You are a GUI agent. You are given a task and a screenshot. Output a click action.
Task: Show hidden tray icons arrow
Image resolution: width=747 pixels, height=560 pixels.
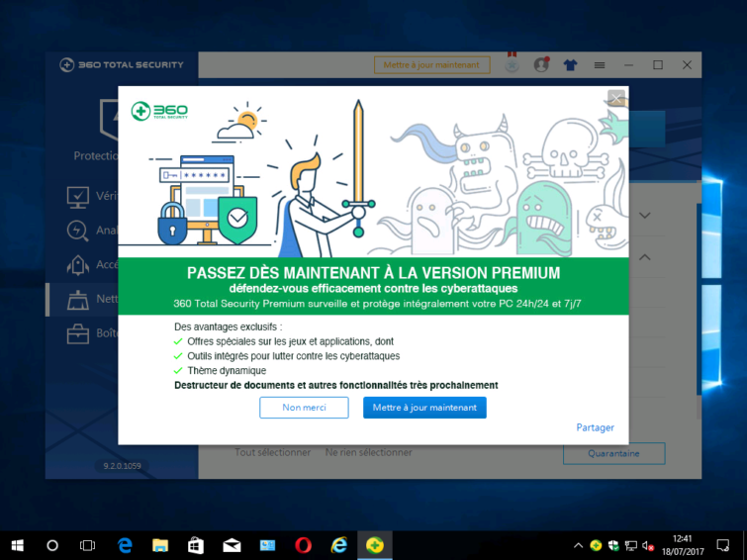click(x=578, y=546)
